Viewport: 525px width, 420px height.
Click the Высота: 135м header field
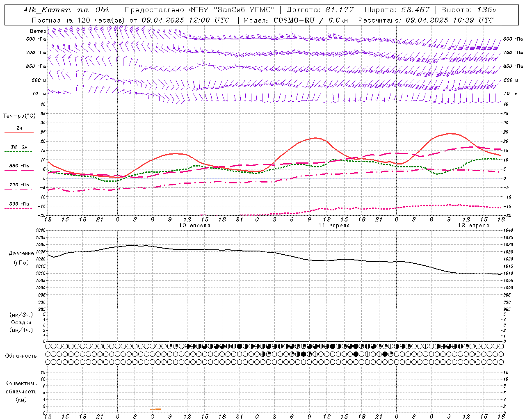[x=469, y=10]
